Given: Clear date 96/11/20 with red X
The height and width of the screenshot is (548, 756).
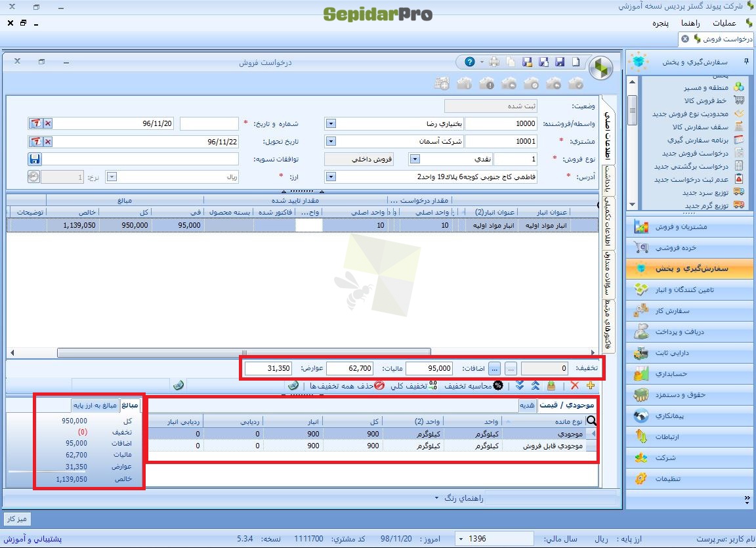Looking at the screenshot, I should point(48,123).
